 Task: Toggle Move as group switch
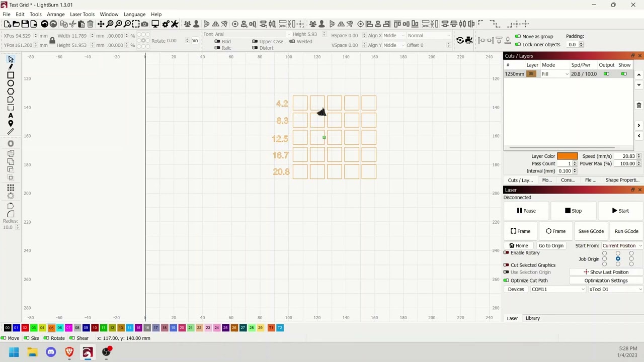pos(518,36)
